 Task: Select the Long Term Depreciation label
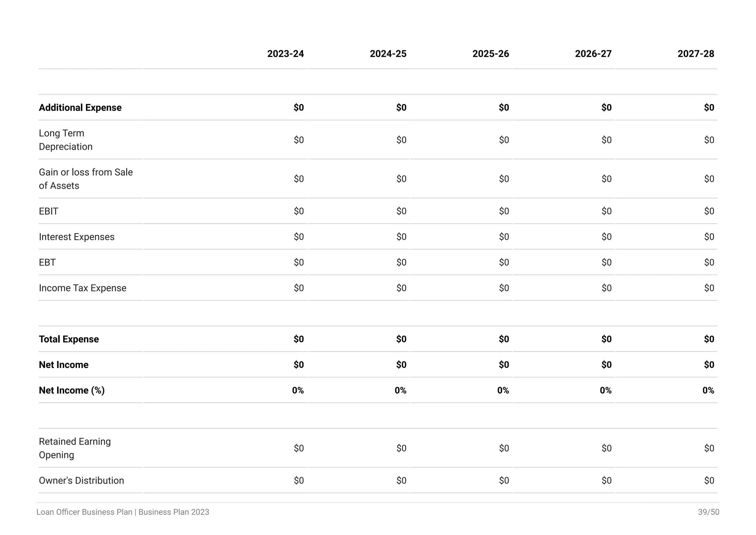66,140
